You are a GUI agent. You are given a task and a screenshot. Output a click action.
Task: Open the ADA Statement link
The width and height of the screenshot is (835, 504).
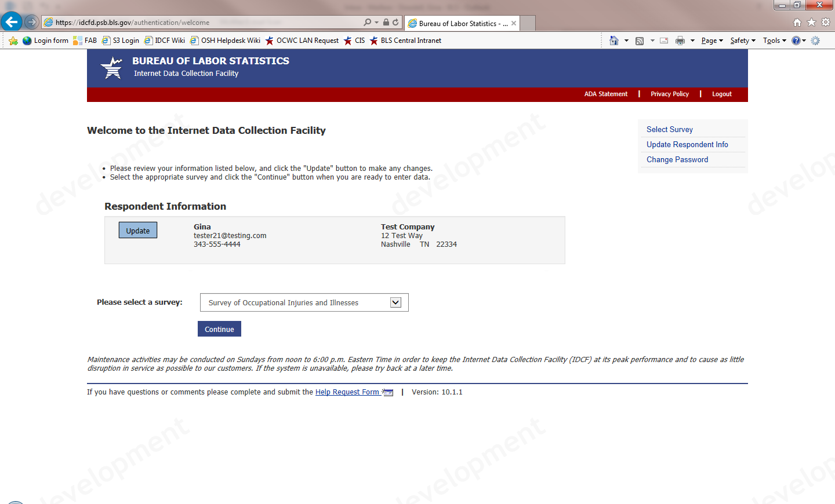tap(606, 94)
